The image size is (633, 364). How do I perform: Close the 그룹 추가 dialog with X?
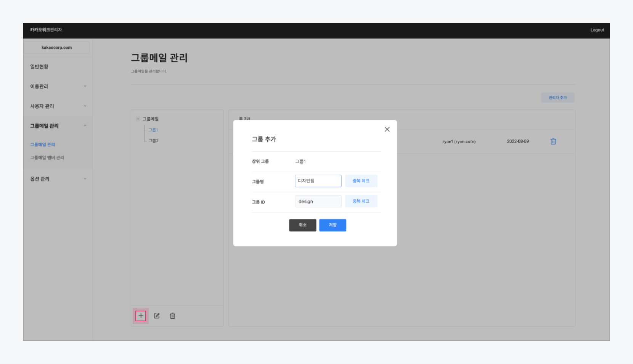(387, 129)
